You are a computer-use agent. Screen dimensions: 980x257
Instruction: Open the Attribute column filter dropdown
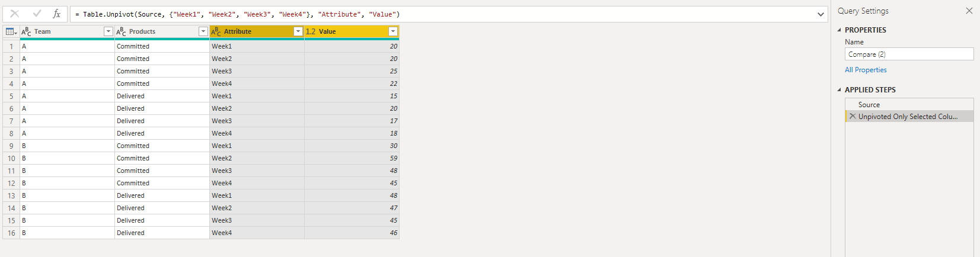click(x=298, y=31)
